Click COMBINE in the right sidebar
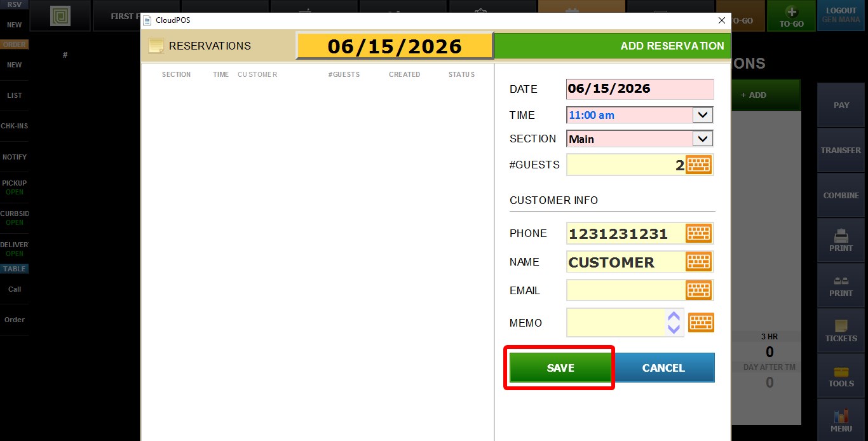 841,195
